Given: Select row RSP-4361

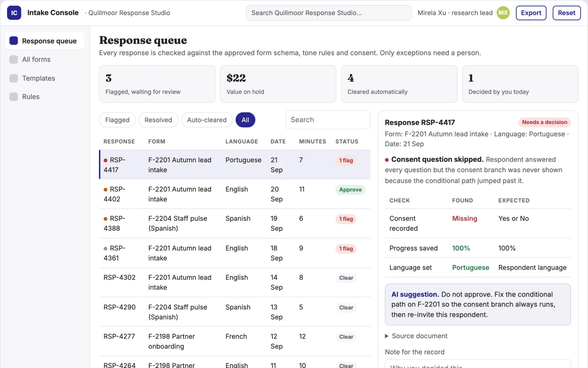Looking at the screenshot, I should pyautogui.click(x=234, y=253).
